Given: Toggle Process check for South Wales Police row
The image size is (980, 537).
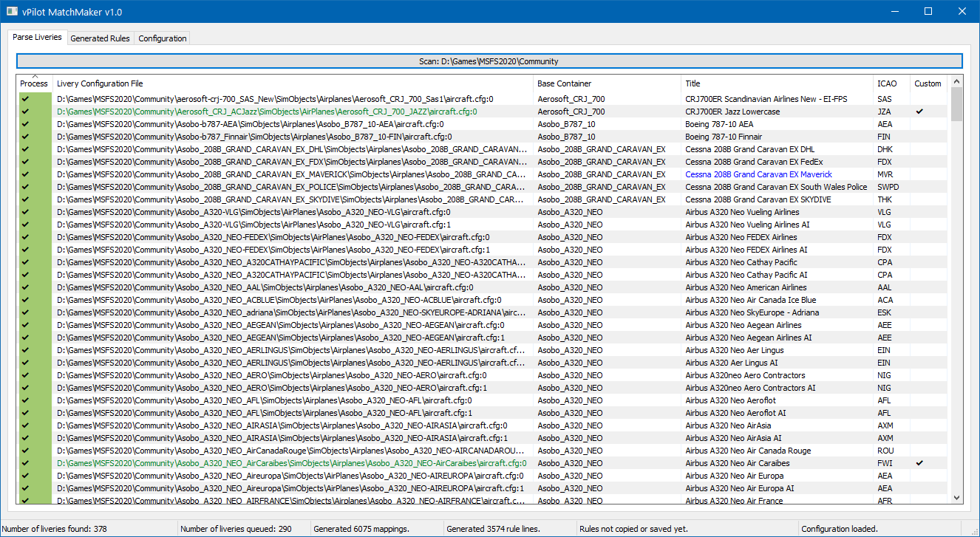Looking at the screenshot, I should tap(25, 187).
